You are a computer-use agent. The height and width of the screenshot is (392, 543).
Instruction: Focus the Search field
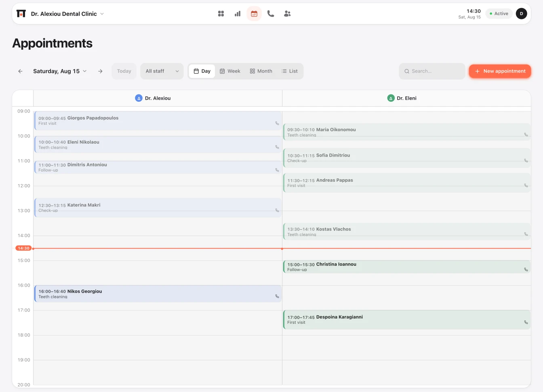click(432, 71)
